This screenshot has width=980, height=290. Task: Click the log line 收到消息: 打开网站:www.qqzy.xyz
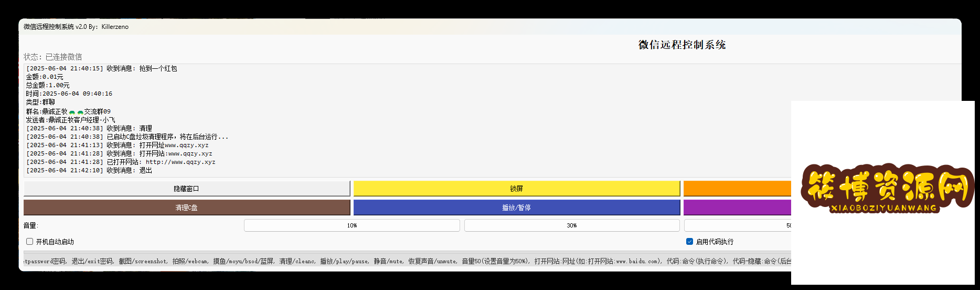pyautogui.click(x=120, y=153)
